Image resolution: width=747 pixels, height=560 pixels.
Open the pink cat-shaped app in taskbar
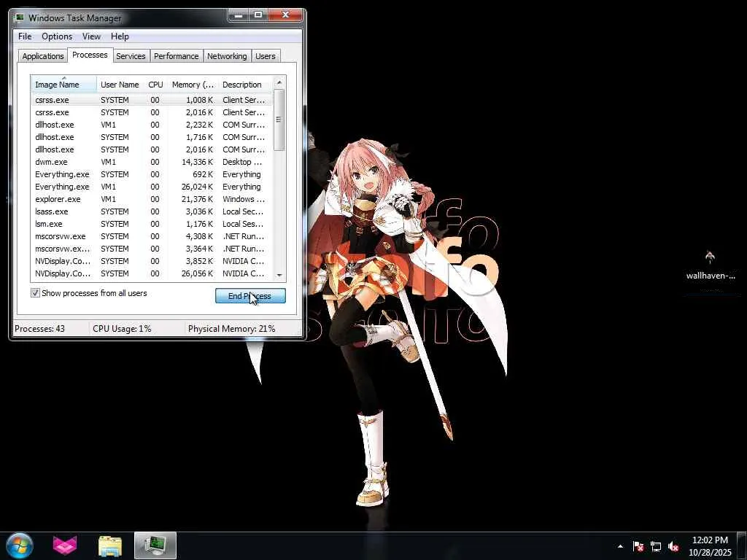(x=65, y=545)
